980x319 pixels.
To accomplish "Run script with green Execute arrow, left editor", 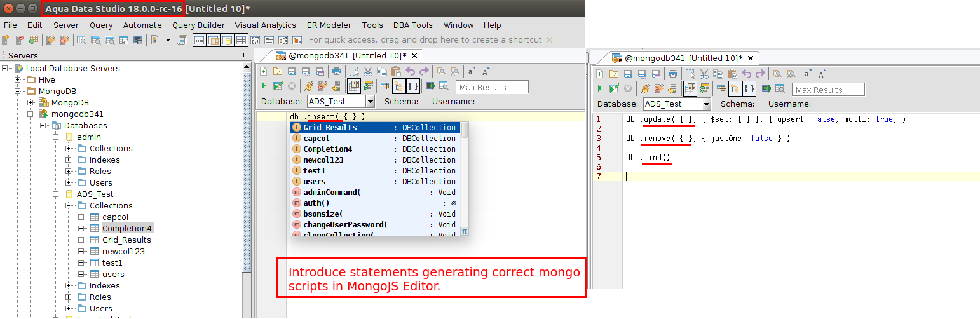I will 263,86.
